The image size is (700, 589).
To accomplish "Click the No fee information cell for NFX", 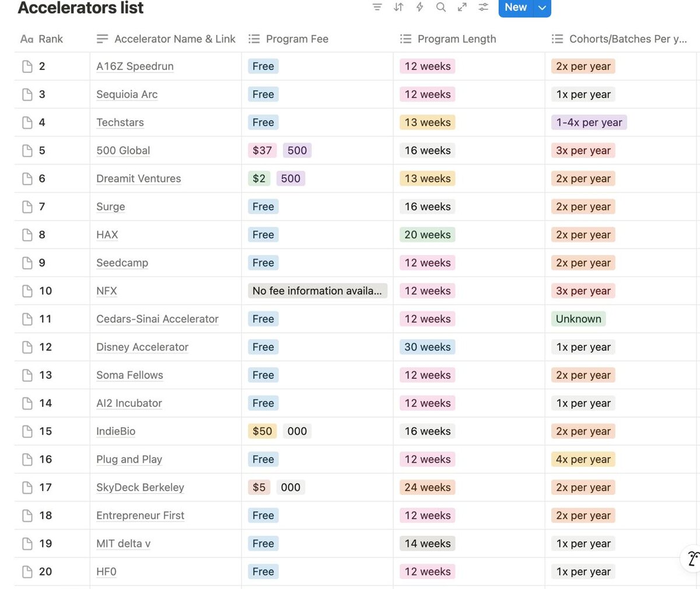I will 317,291.
